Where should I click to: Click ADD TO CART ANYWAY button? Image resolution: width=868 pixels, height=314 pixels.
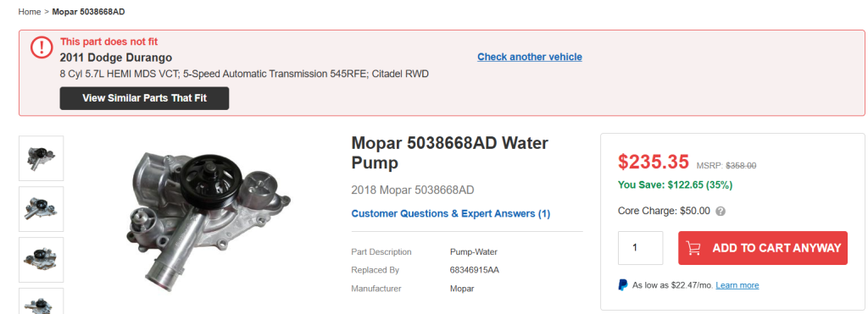click(763, 248)
